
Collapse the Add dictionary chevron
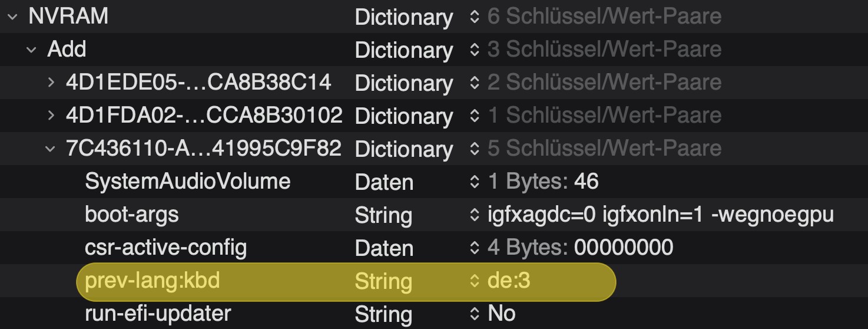31,50
